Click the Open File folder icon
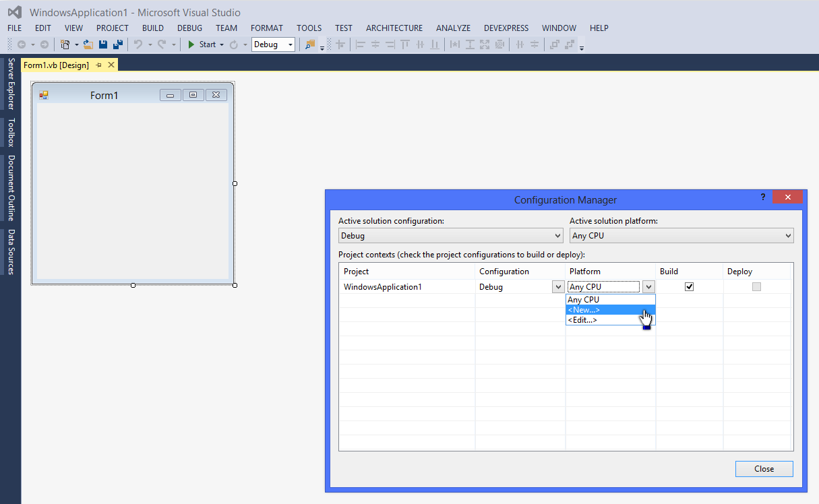The height and width of the screenshot is (504, 819). click(88, 44)
